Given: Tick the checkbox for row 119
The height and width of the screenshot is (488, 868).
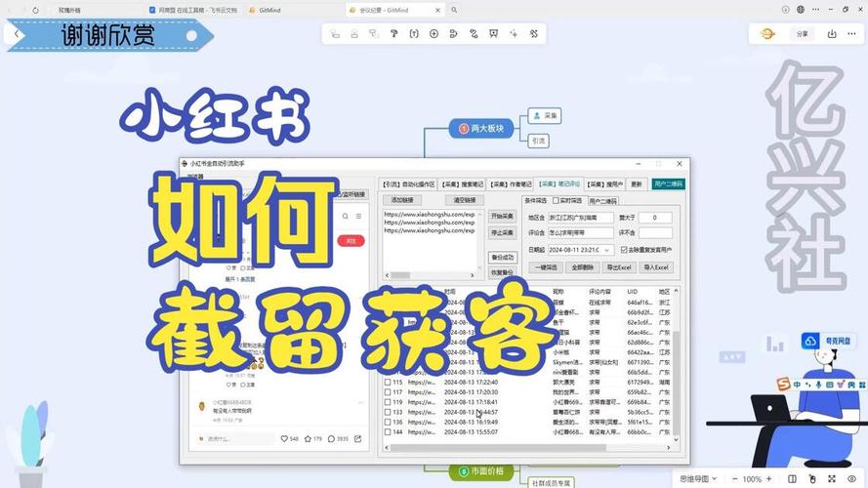Looking at the screenshot, I should point(388,402).
